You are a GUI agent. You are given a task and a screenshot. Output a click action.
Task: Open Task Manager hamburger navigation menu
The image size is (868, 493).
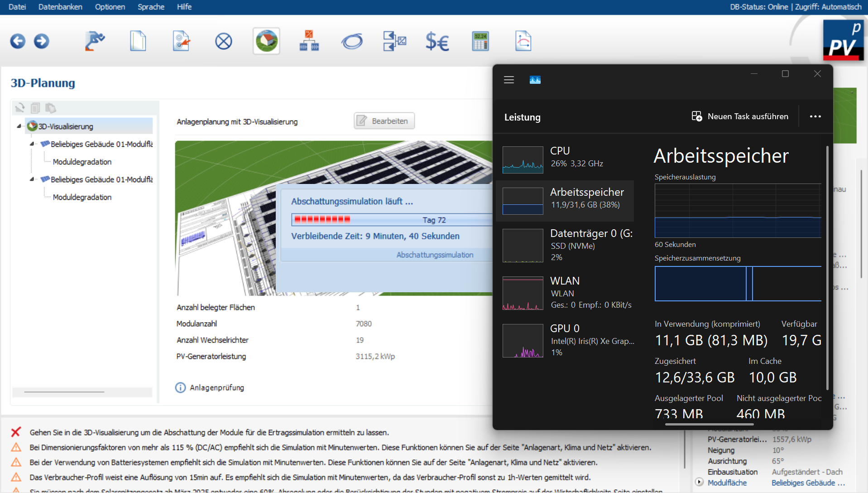tap(509, 80)
